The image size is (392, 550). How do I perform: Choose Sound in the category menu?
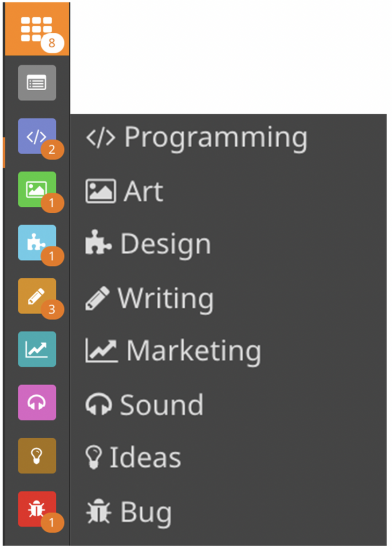point(144,404)
